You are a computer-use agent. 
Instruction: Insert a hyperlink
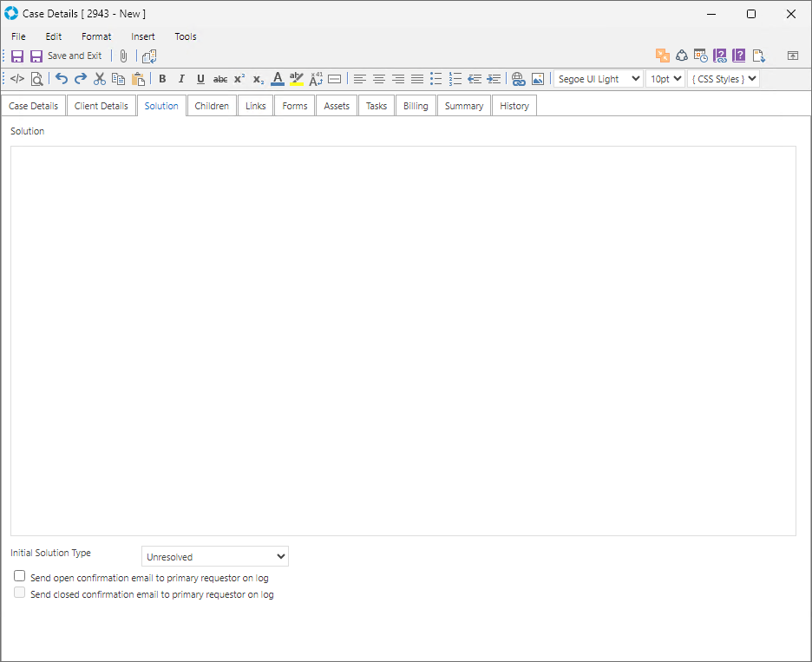click(x=518, y=79)
